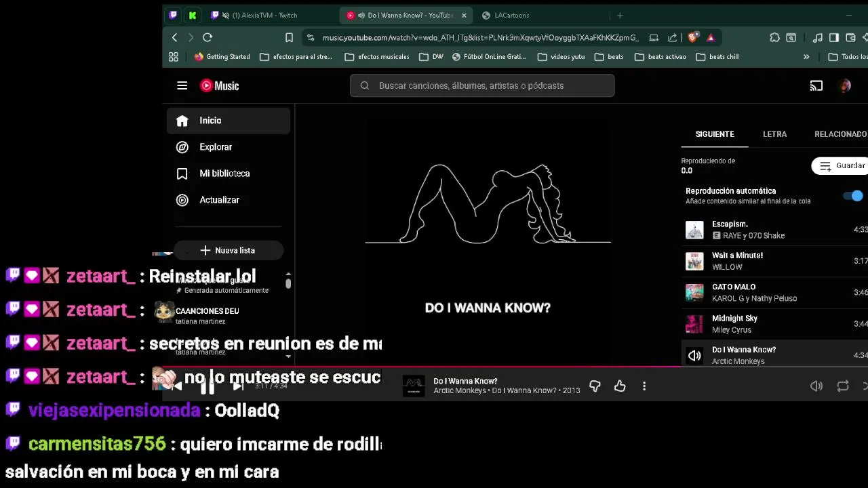Create a playlist with Nueva lista
Image resolution: width=868 pixels, height=488 pixels.
click(229, 251)
